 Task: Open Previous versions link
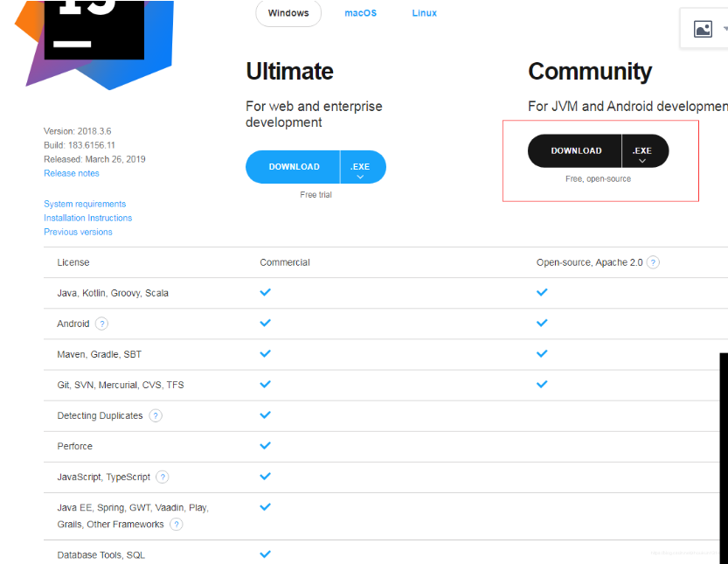(78, 232)
